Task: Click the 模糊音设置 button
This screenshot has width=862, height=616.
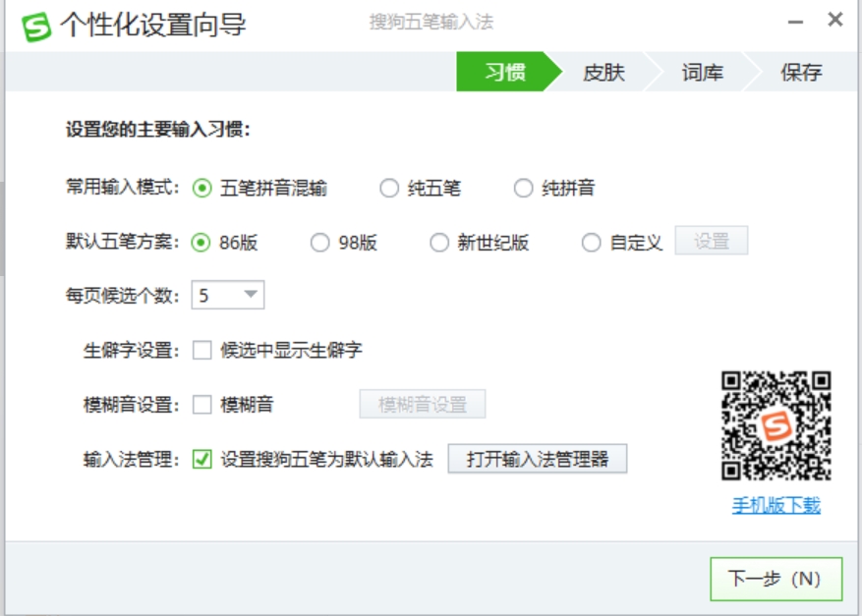Action: (423, 405)
